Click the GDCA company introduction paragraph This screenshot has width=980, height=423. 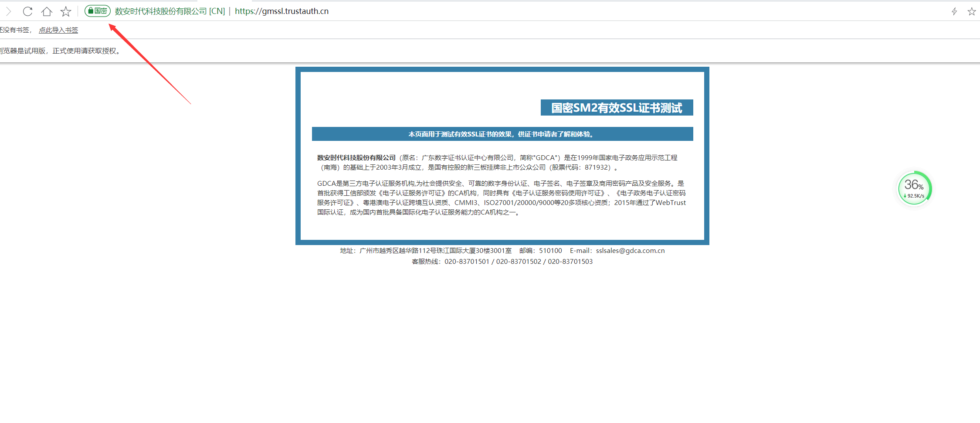tap(501, 198)
